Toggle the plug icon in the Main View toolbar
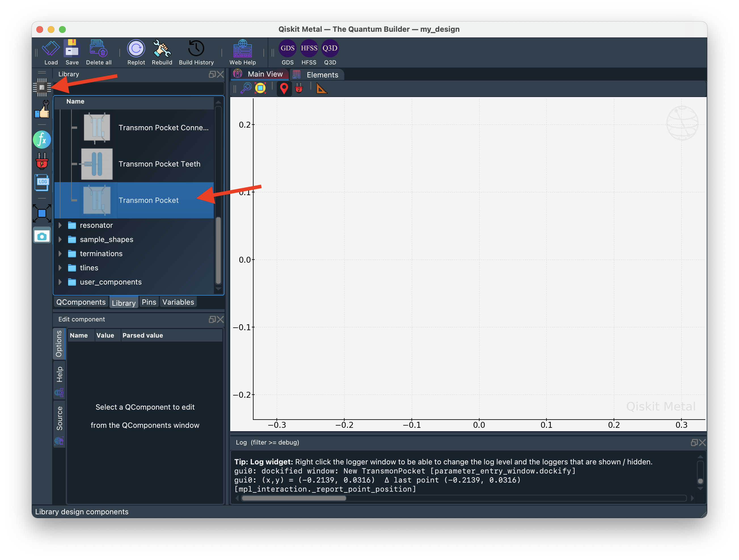The height and width of the screenshot is (560, 739). pyautogui.click(x=299, y=89)
